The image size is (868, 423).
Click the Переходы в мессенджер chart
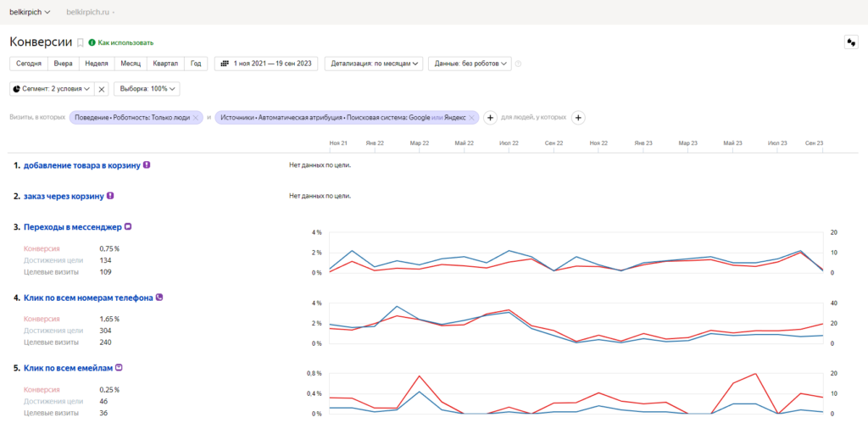[x=576, y=253]
